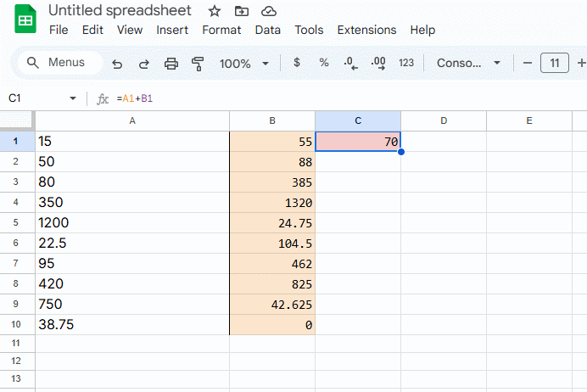Apply currency format with dollar icon
587x392 pixels.
click(296, 63)
